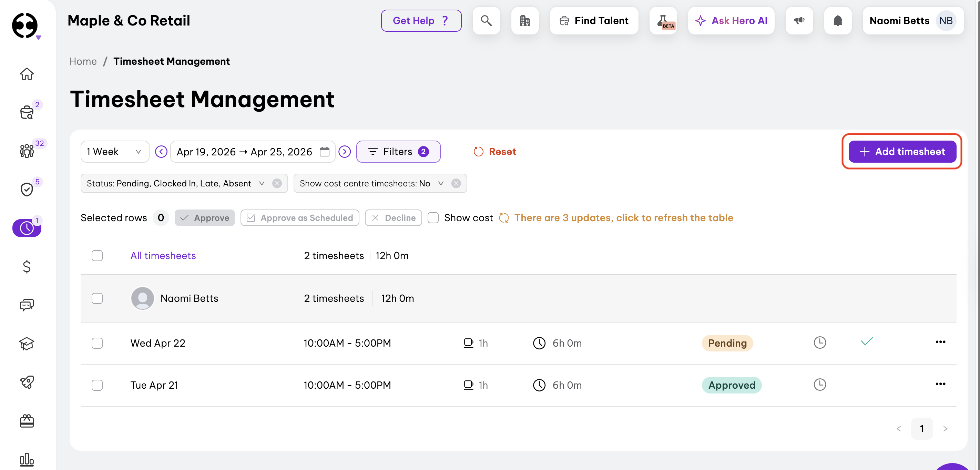Open history clock for Tue Apr 21

click(819, 384)
